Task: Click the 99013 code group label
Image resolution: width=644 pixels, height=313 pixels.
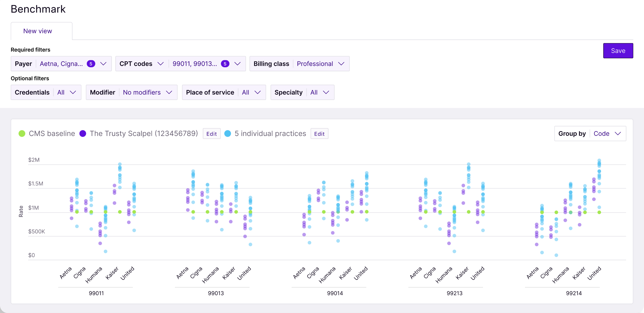Action: (x=216, y=293)
